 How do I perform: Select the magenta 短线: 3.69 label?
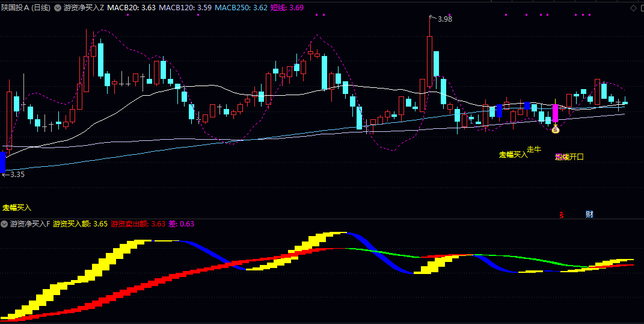coord(287,7)
